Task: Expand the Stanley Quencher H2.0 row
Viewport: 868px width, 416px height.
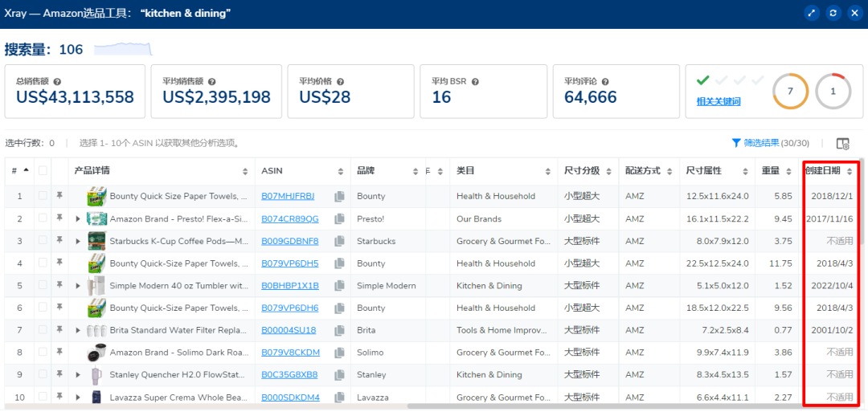Action: 78,375
